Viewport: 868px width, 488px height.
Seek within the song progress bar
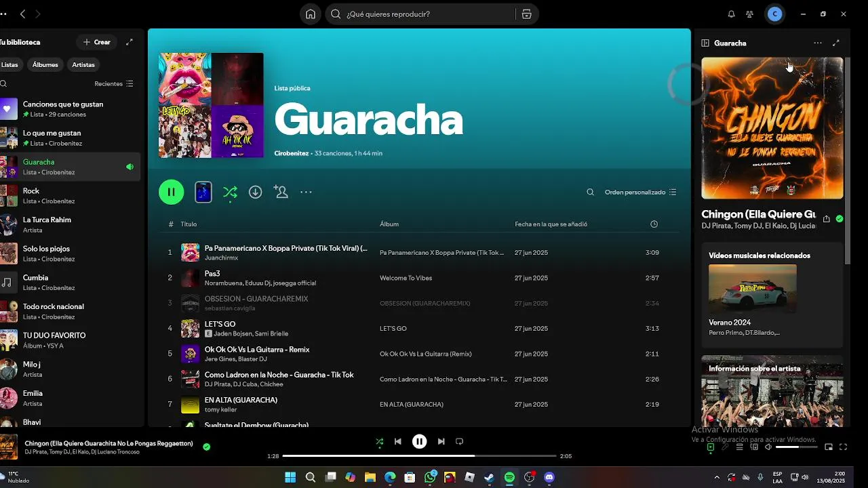[419, 456]
